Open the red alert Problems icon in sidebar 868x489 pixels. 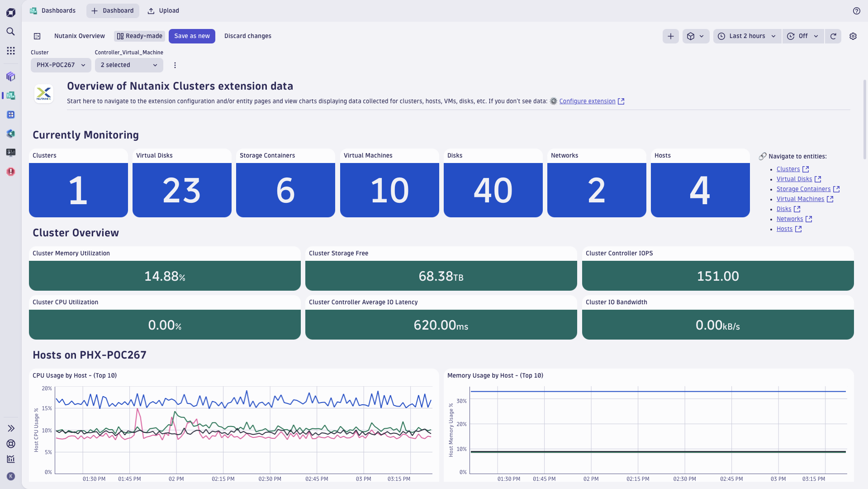[11, 172]
